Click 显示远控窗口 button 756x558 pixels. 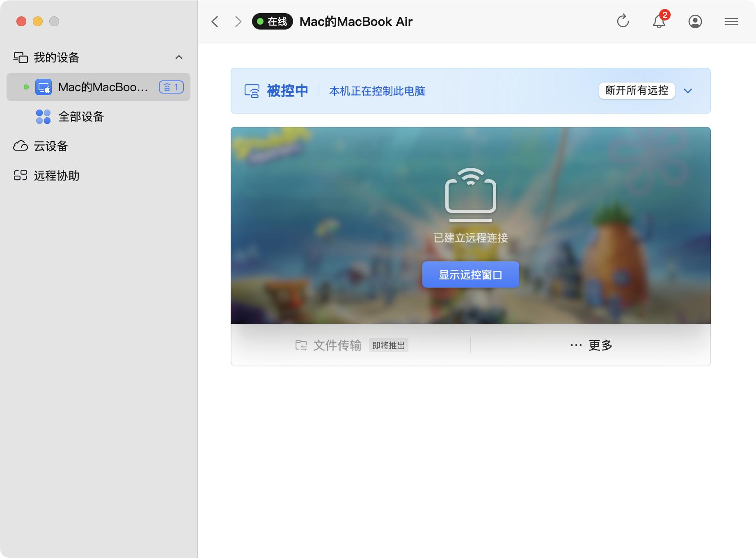coord(471,274)
